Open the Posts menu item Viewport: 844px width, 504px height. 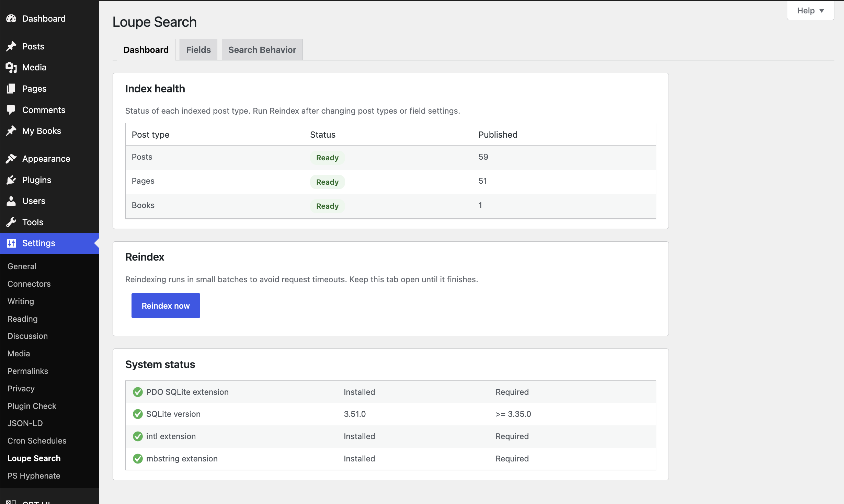(x=49, y=46)
